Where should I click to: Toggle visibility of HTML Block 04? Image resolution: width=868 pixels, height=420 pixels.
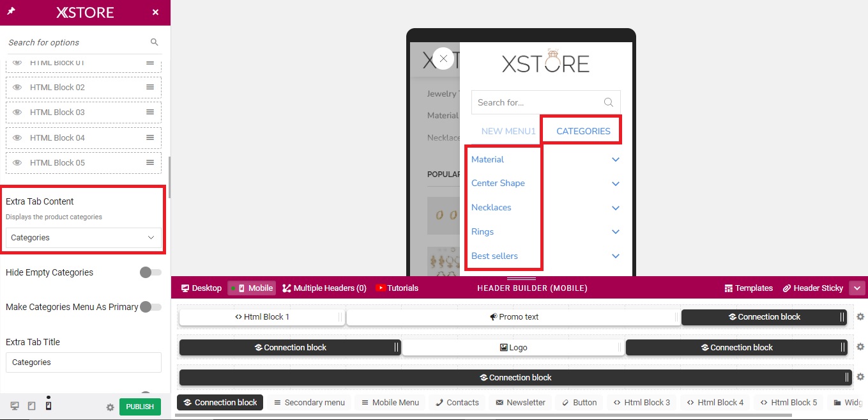click(x=17, y=137)
